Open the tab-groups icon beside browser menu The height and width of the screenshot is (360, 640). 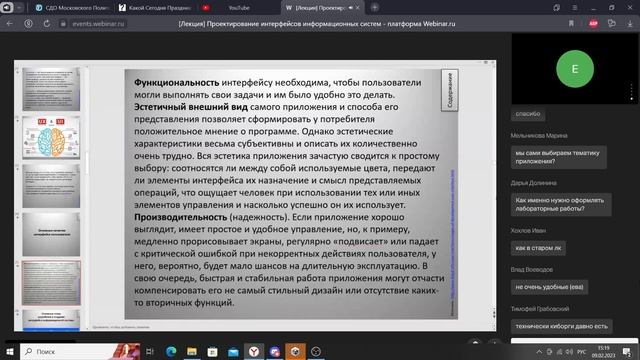click(x=556, y=8)
